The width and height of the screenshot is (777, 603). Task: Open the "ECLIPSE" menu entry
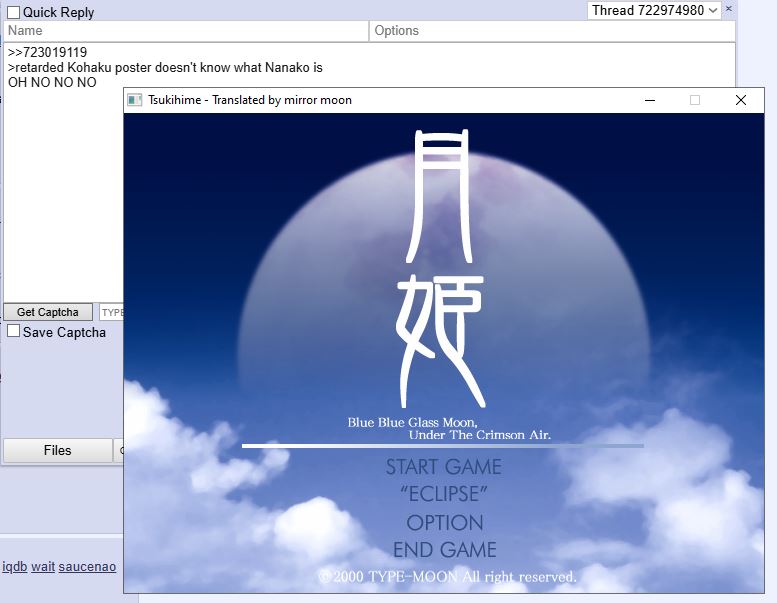click(444, 494)
